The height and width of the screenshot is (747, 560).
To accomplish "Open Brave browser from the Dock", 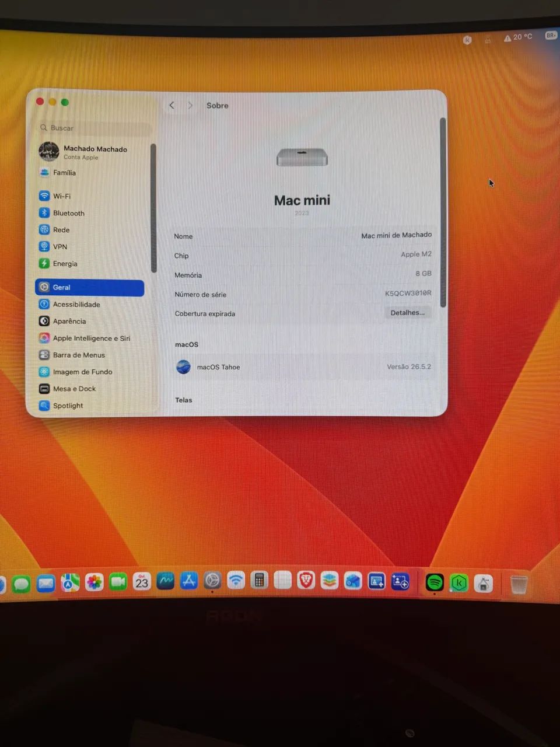I will point(306,580).
